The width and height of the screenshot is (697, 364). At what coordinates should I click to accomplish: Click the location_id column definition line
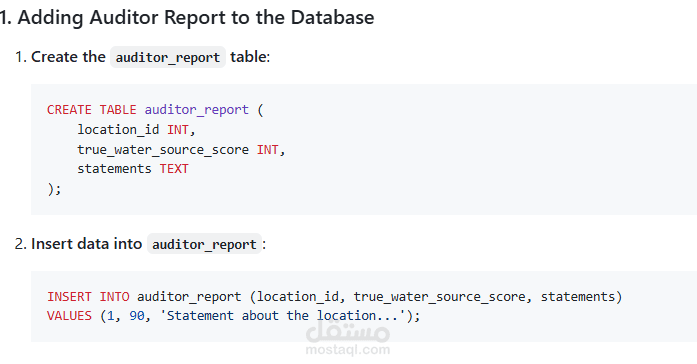[x=136, y=129]
